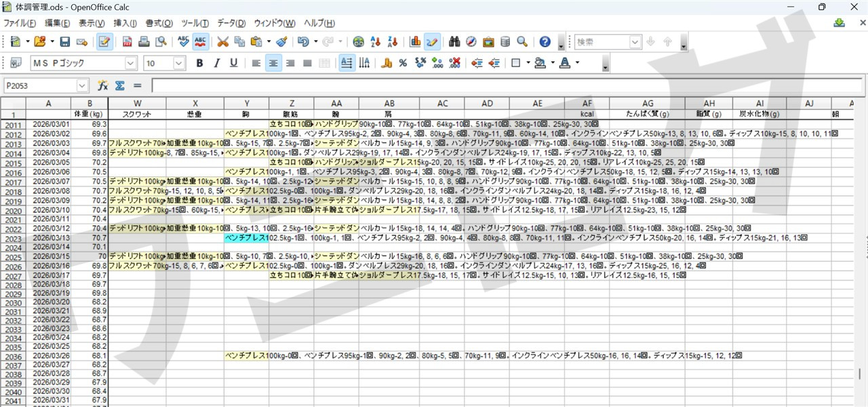Toggle Bold formatting
The height and width of the screenshot is (407, 868).
199,63
